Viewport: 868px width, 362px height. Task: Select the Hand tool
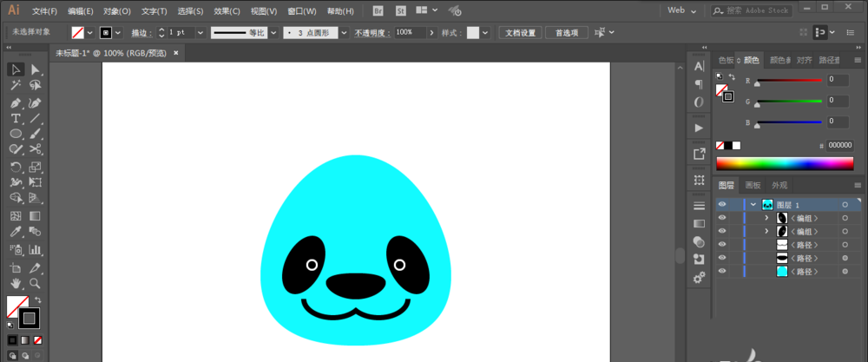pyautogui.click(x=16, y=283)
